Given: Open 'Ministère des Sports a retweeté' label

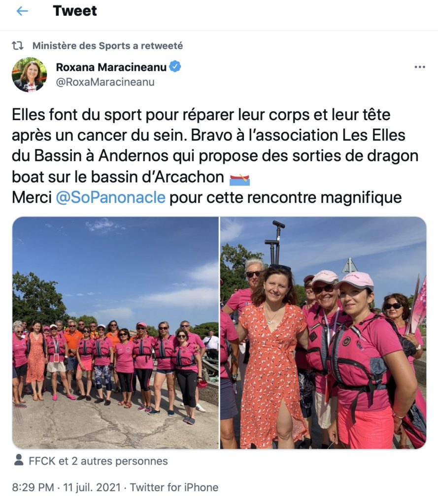Looking at the screenshot, I should 107,46.
